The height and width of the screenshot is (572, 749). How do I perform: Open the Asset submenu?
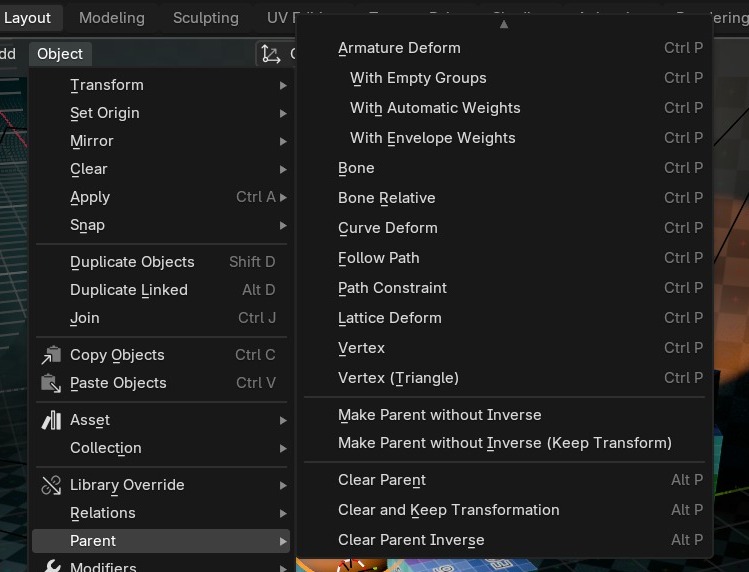[161, 420]
